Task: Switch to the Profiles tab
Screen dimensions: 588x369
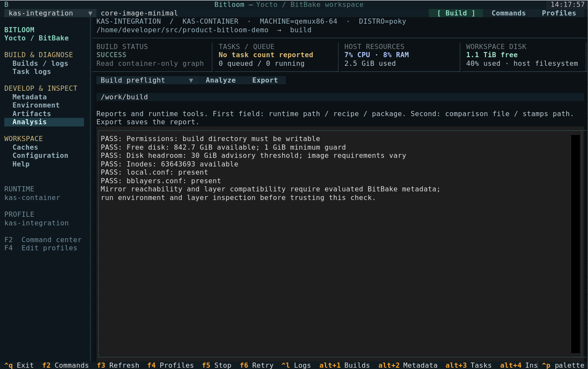Action: click(x=559, y=13)
